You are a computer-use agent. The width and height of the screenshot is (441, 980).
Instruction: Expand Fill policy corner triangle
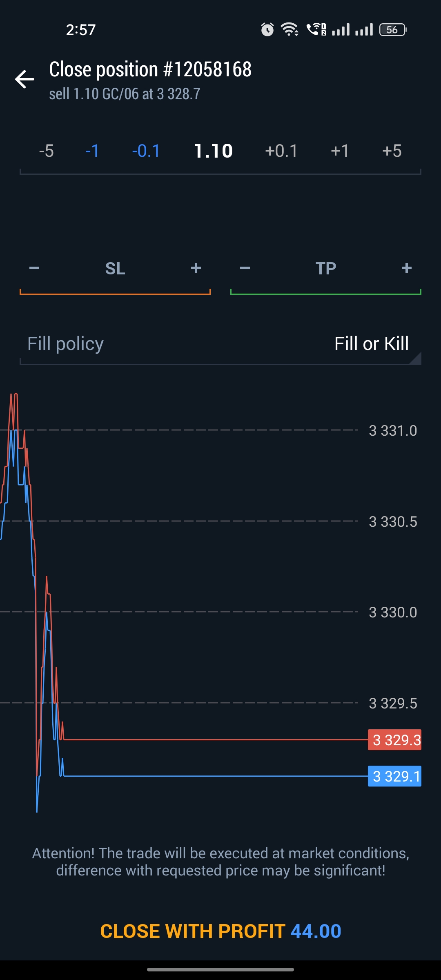pyautogui.click(x=416, y=359)
